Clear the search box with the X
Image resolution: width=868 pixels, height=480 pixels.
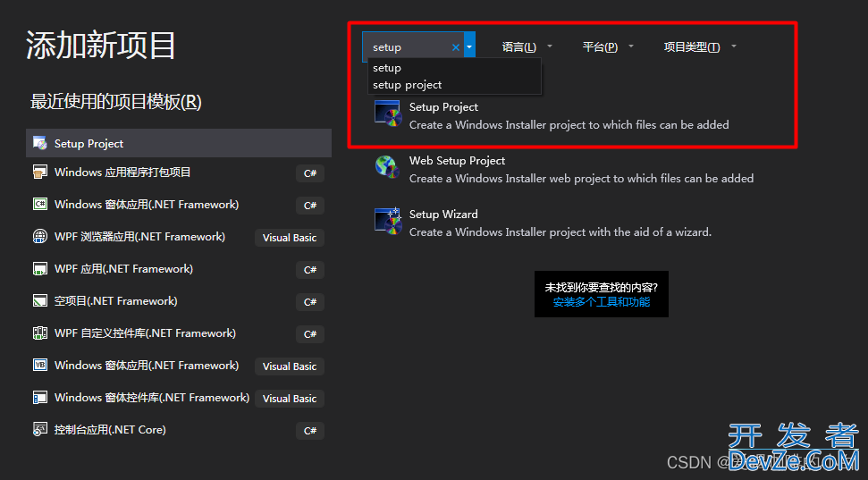click(x=456, y=47)
